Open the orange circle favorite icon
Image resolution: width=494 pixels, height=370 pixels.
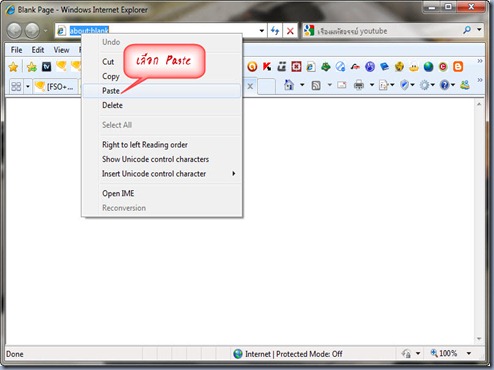coord(252,67)
